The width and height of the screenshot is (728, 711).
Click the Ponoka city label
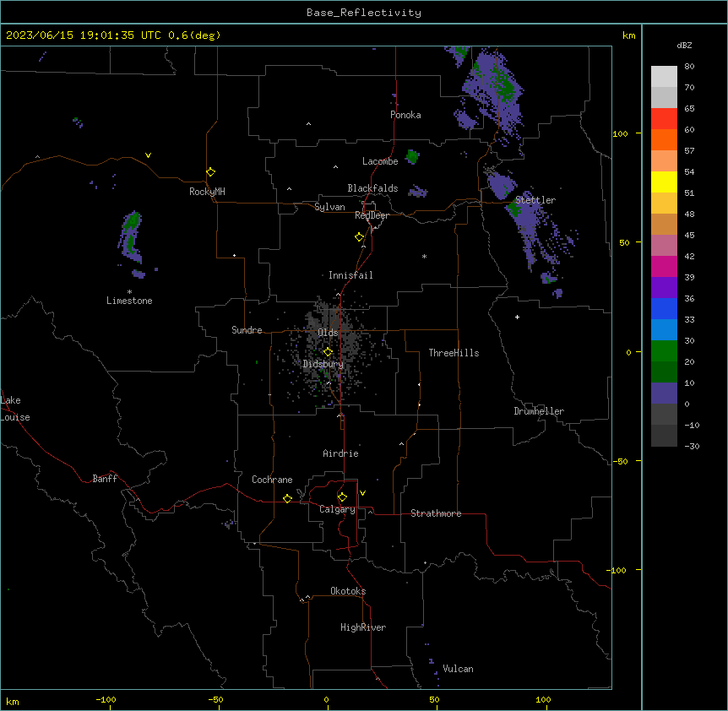405,115
